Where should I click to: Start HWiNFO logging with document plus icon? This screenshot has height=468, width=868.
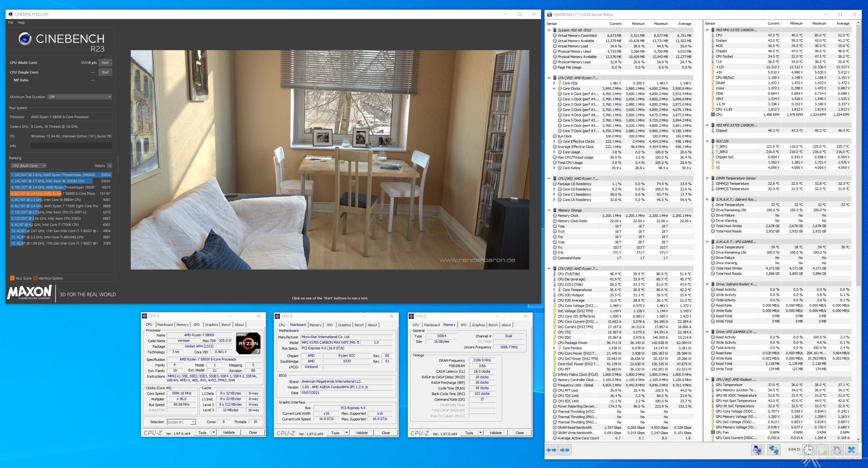click(x=823, y=450)
